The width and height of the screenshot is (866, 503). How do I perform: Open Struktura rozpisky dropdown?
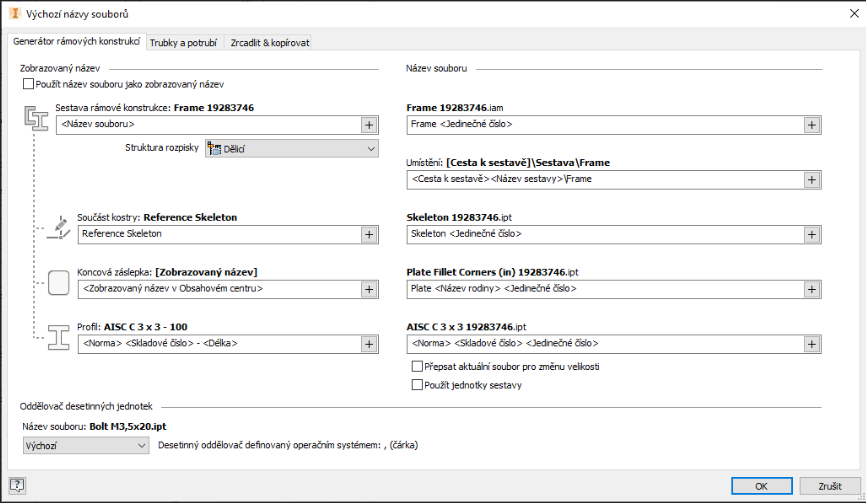291,149
